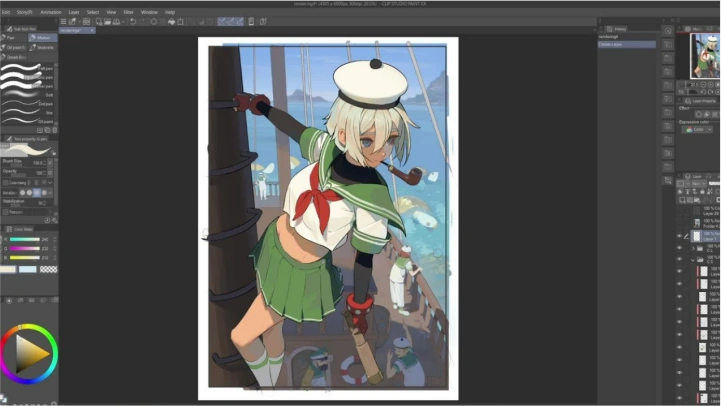Toggle visibility eye of selected Layer 1
The image size is (721, 406).
680,236
